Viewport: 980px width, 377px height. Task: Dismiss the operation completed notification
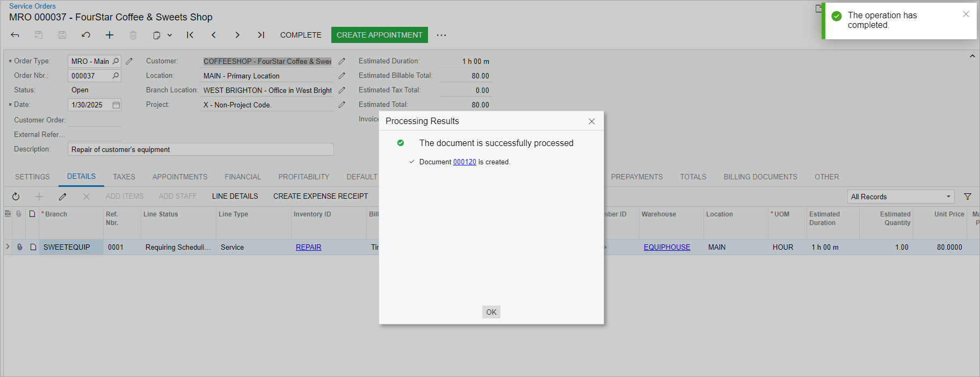(x=966, y=15)
